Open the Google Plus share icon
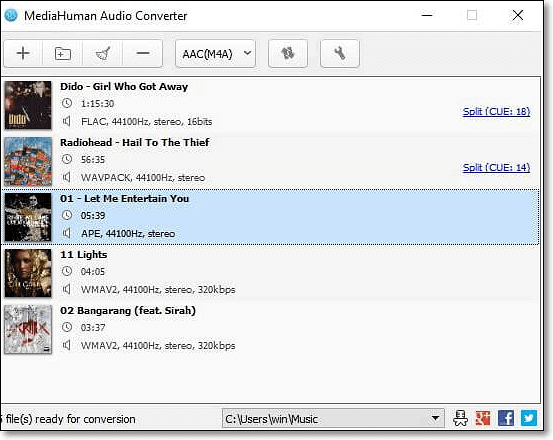The height and width of the screenshot is (440, 553). point(483,418)
